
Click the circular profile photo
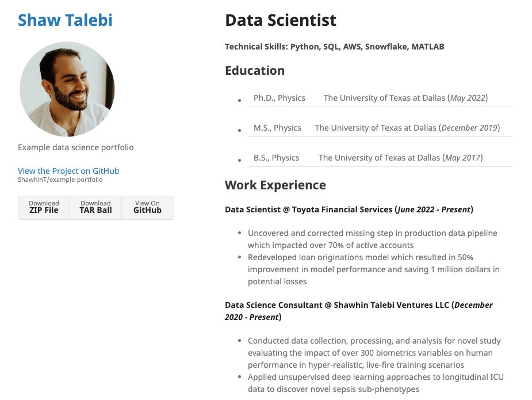(x=67, y=89)
